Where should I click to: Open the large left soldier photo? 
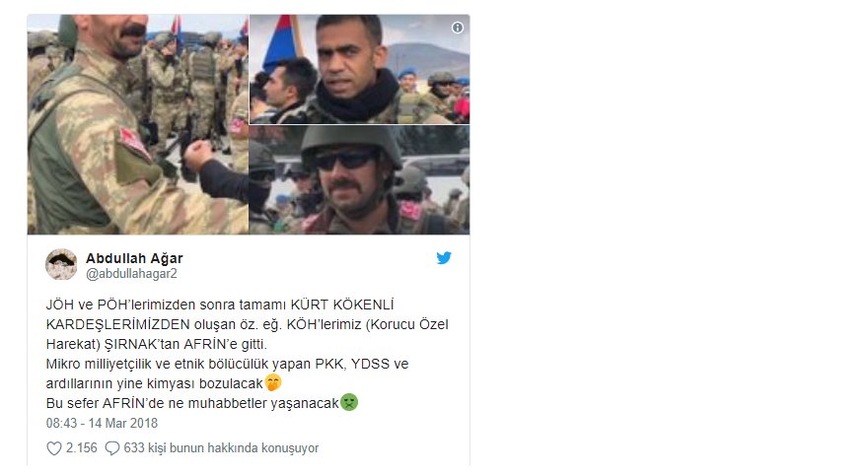click(x=138, y=124)
